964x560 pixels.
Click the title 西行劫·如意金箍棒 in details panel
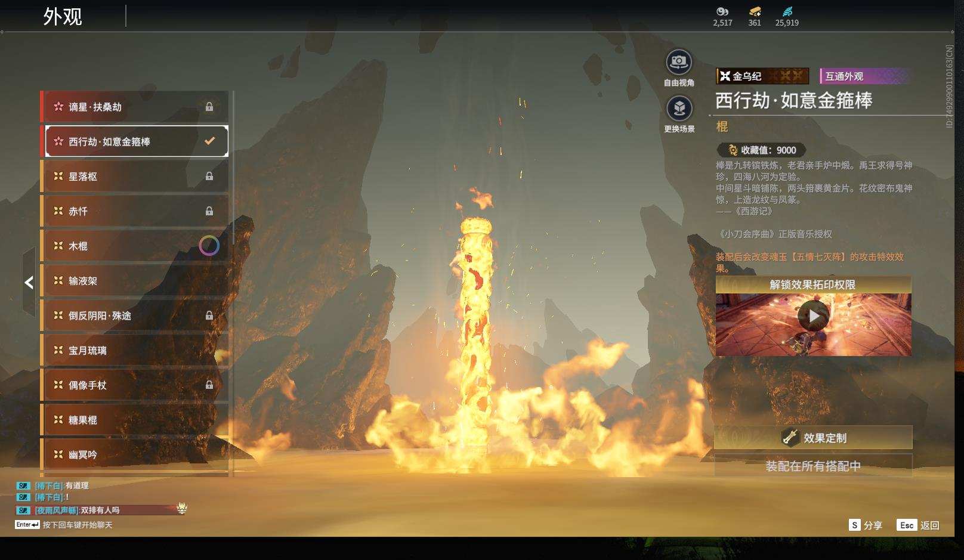pyautogui.click(x=794, y=100)
